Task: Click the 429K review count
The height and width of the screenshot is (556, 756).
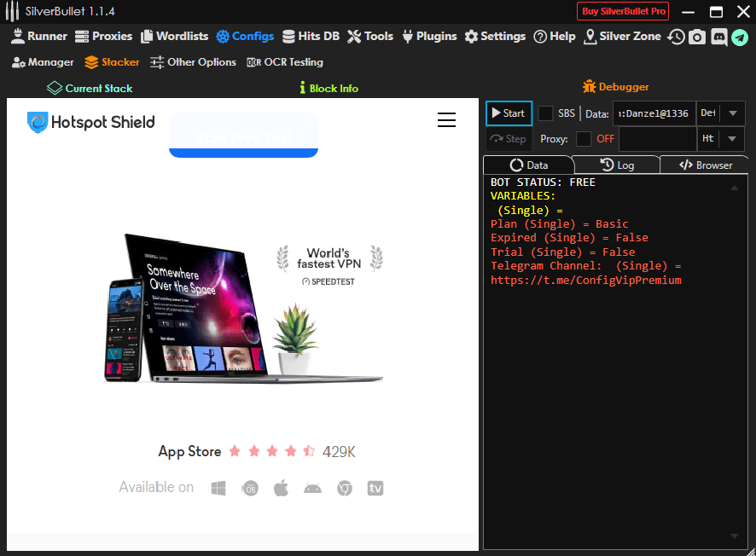Action: pyautogui.click(x=339, y=451)
